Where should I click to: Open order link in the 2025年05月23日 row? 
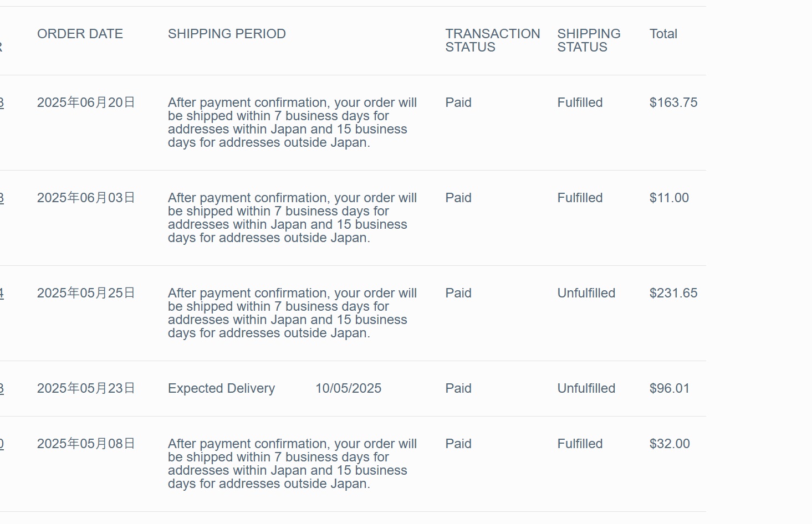[x=2, y=388]
